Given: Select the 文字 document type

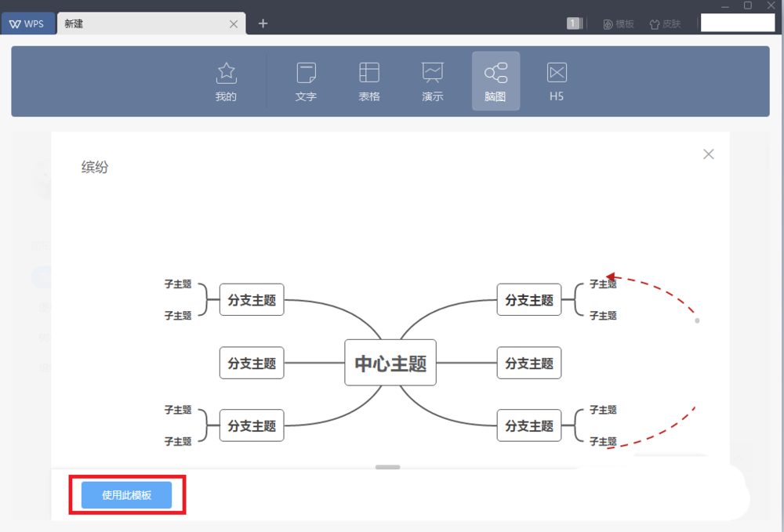Looking at the screenshot, I should click(x=306, y=81).
